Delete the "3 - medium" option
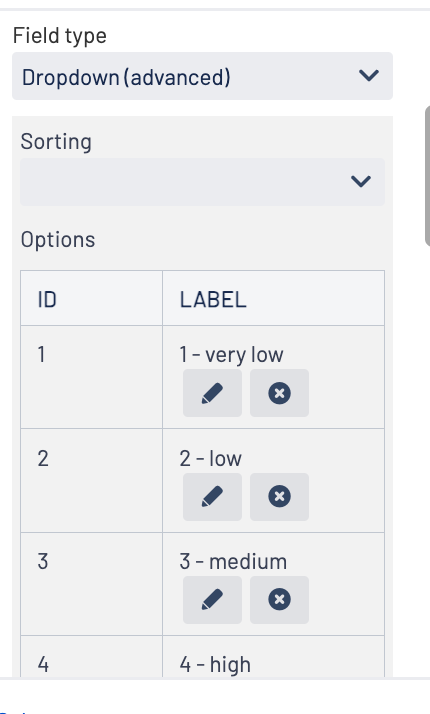The width and height of the screenshot is (430, 714). (279, 600)
